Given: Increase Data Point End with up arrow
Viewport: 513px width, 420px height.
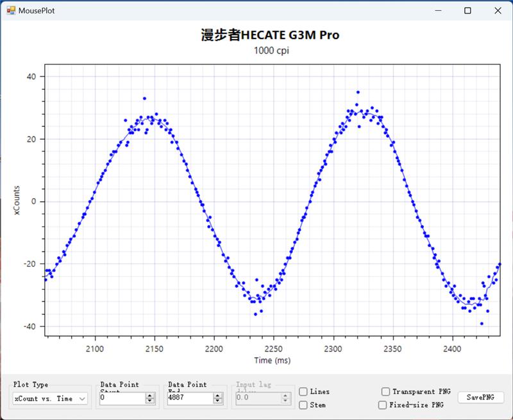Looking at the screenshot, I should 218,396.
